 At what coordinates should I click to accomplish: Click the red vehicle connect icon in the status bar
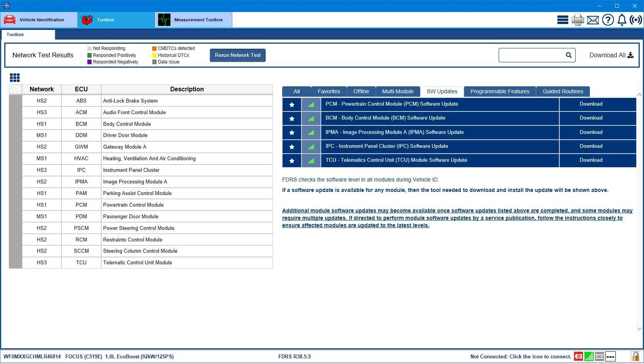578,356
